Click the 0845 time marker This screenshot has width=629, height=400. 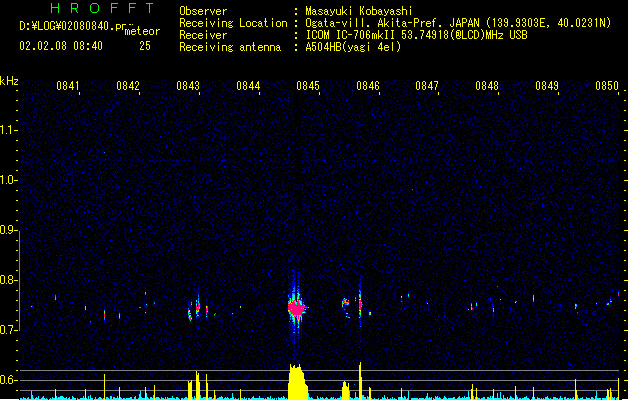(308, 86)
